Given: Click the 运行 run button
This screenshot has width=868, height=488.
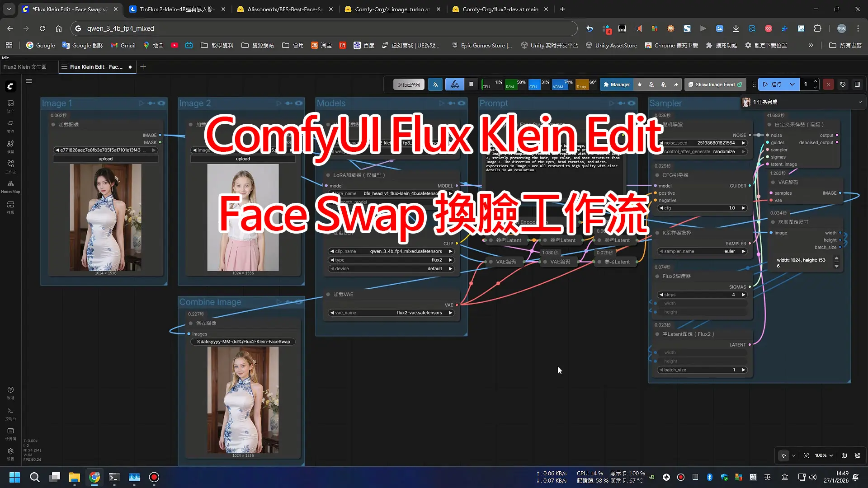Looking at the screenshot, I should pyautogui.click(x=772, y=84).
